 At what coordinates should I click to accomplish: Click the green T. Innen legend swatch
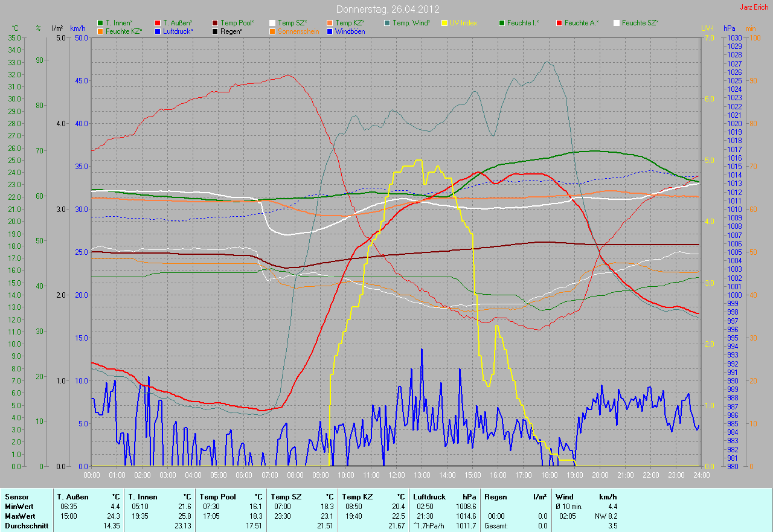(100, 23)
